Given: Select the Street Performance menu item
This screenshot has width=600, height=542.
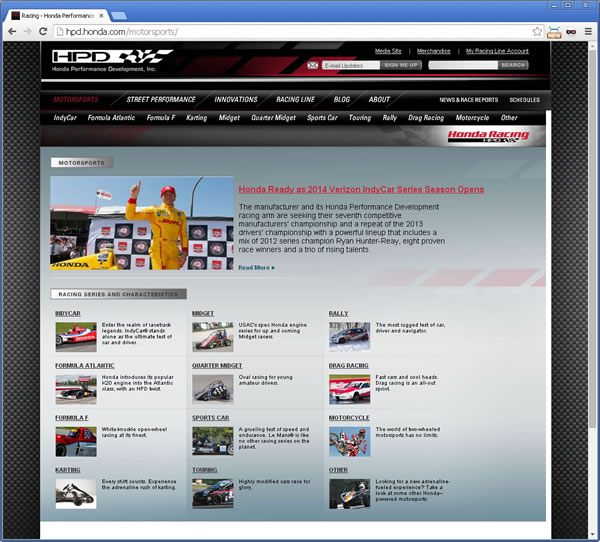Looking at the screenshot, I should (161, 100).
